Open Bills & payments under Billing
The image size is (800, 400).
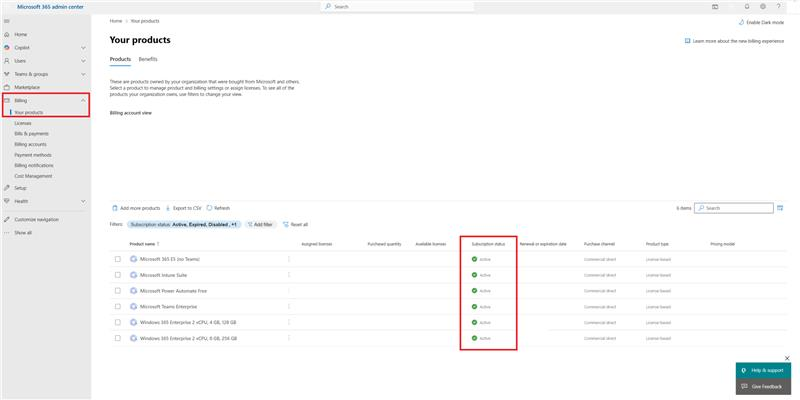tap(32, 134)
